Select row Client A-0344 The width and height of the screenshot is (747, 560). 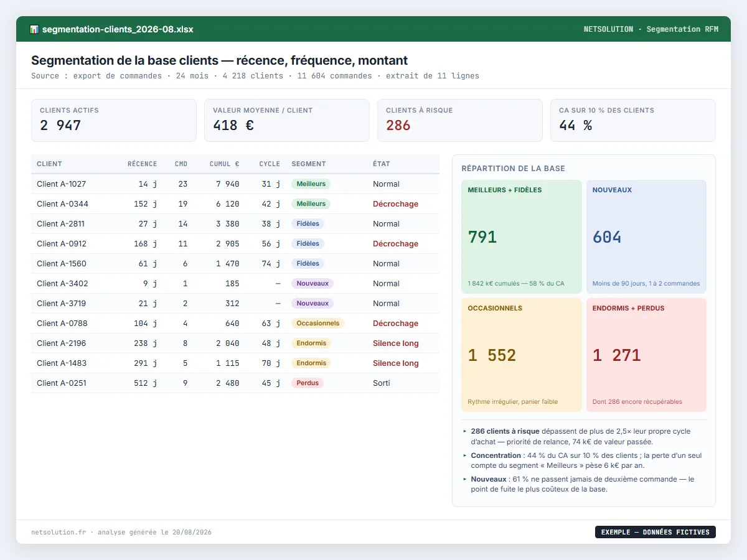click(x=235, y=204)
